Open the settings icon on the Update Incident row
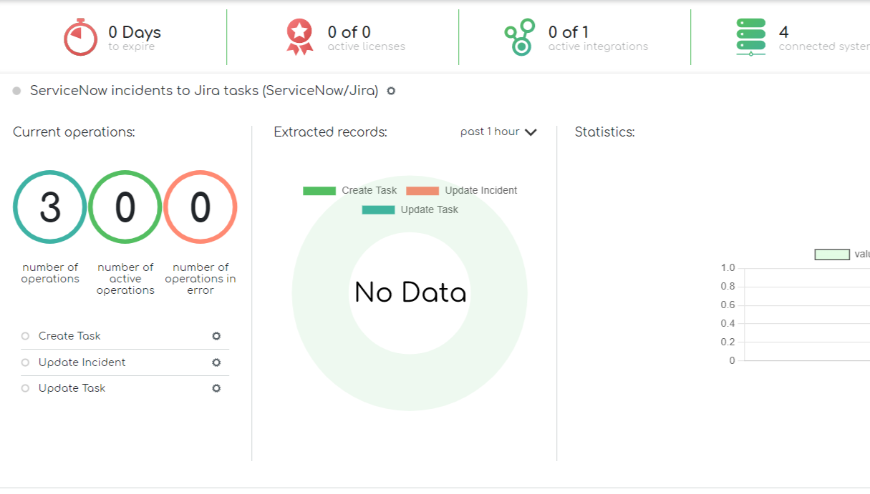The image size is (870, 494). (x=216, y=362)
